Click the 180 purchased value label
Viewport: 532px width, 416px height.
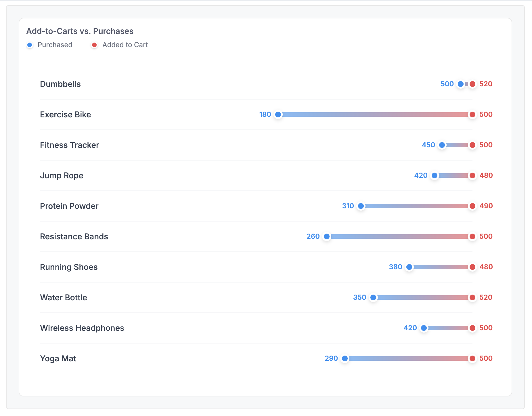click(265, 115)
